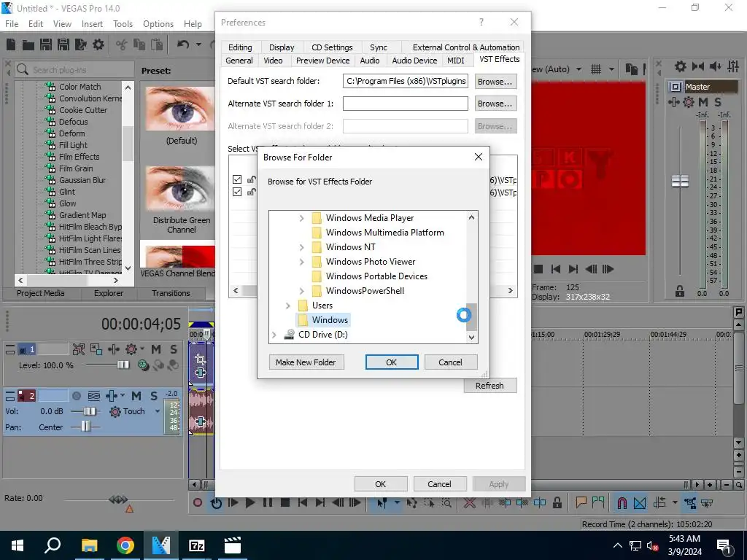Click the Loop Playback icon

tap(216, 502)
